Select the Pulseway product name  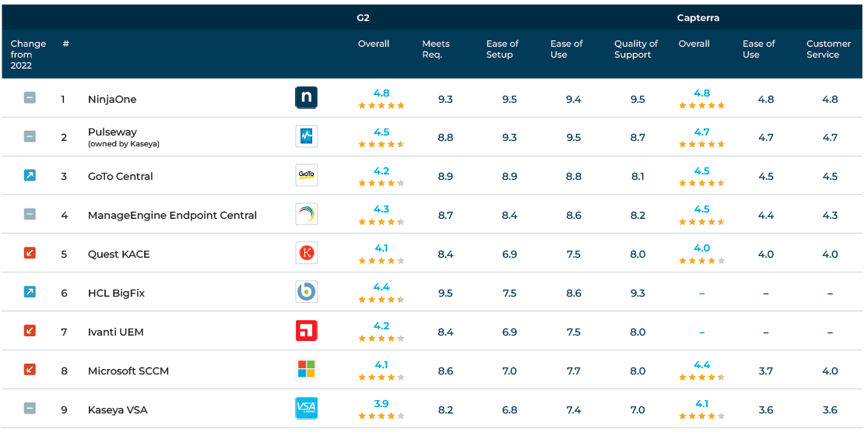tap(112, 132)
